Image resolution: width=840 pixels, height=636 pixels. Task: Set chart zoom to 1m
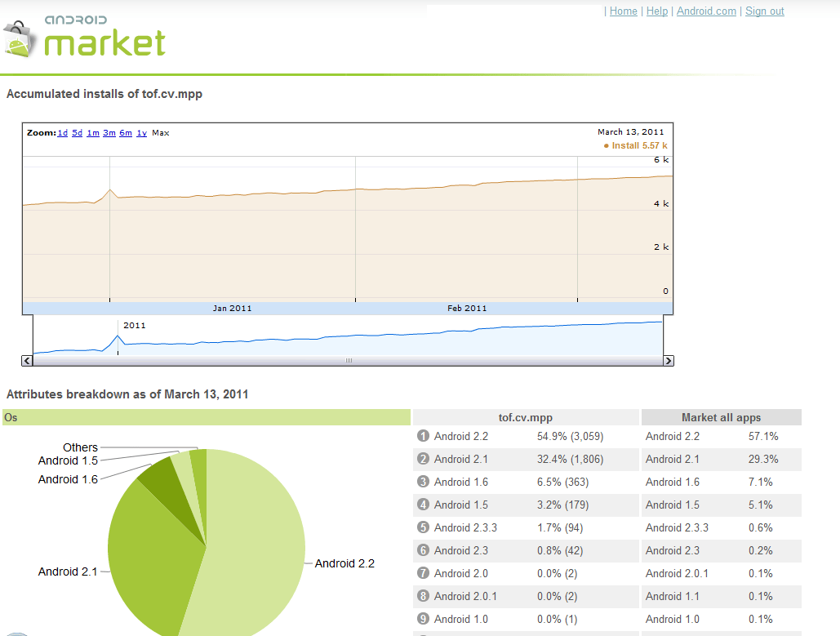pos(93,133)
